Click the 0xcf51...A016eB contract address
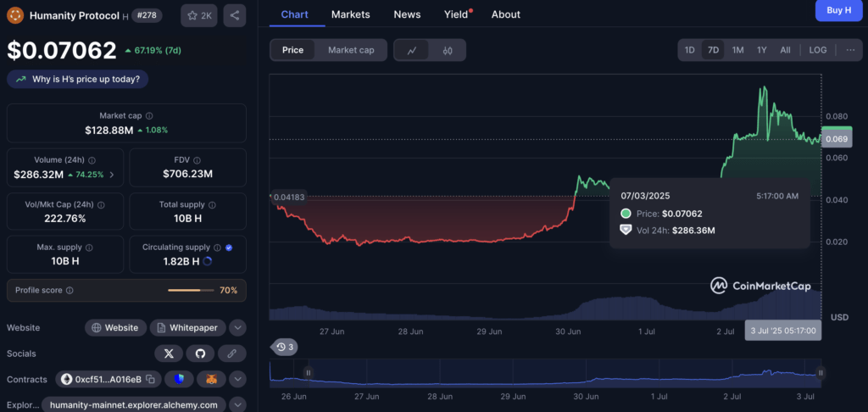Image resolution: width=868 pixels, height=412 pixels. pyautogui.click(x=108, y=379)
